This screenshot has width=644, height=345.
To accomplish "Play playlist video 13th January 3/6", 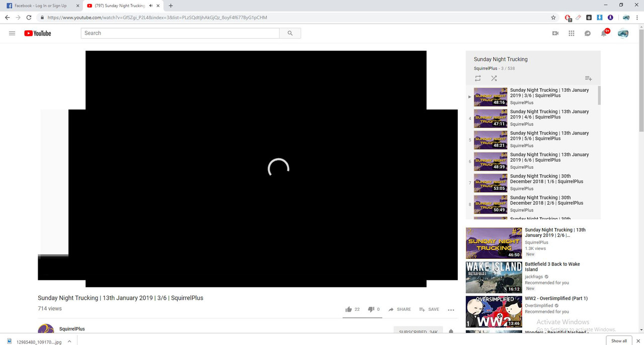I will click(532, 96).
